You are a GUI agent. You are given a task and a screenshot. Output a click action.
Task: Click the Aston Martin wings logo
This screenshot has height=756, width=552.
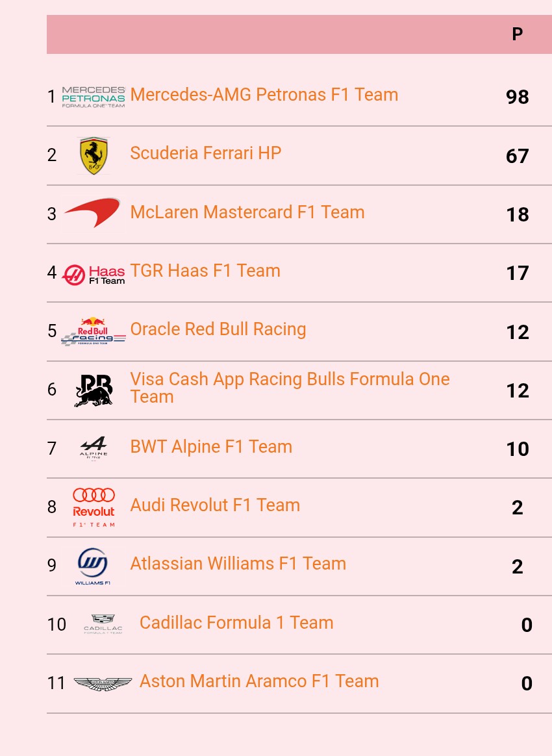(x=103, y=683)
